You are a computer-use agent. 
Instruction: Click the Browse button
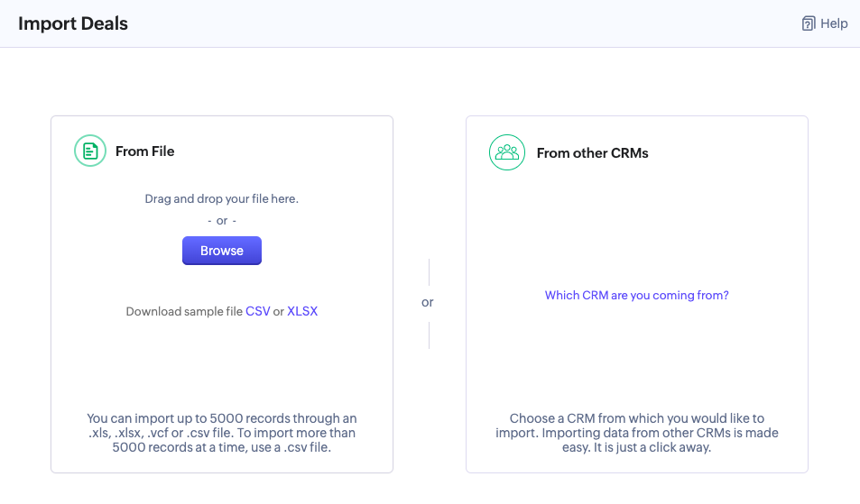click(222, 251)
